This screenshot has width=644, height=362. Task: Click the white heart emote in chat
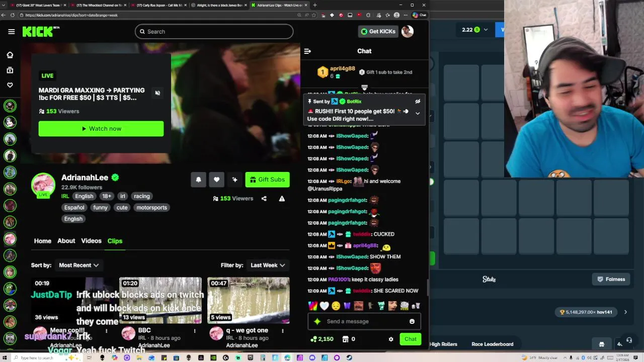[x=324, y=306]
